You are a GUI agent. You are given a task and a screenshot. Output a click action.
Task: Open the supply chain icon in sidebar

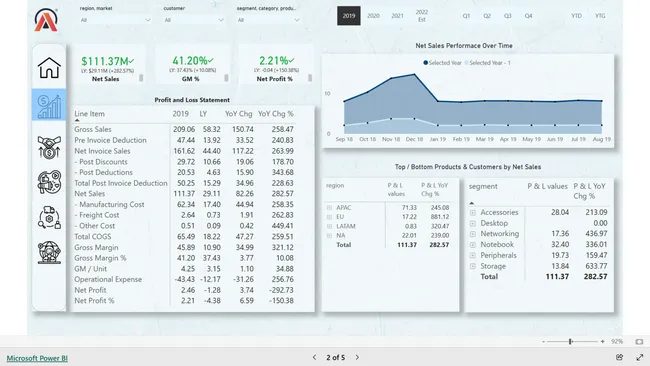click(x=49, y=218)
